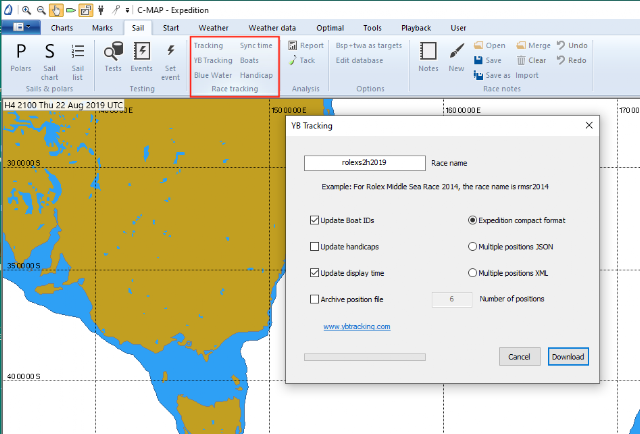Click YB Tracking in the ribbon
The width and height of the screenshot is (640, 434).
click(213, 60)
